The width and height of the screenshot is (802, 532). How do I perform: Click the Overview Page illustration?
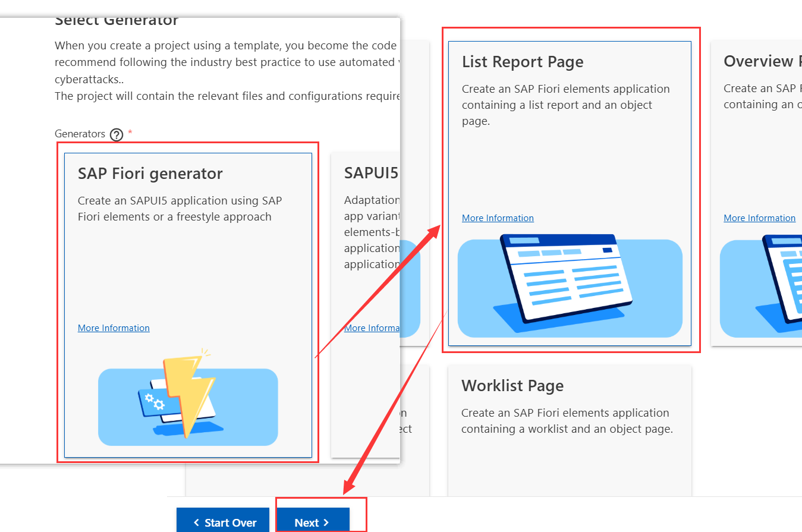[x=761, y=286]
